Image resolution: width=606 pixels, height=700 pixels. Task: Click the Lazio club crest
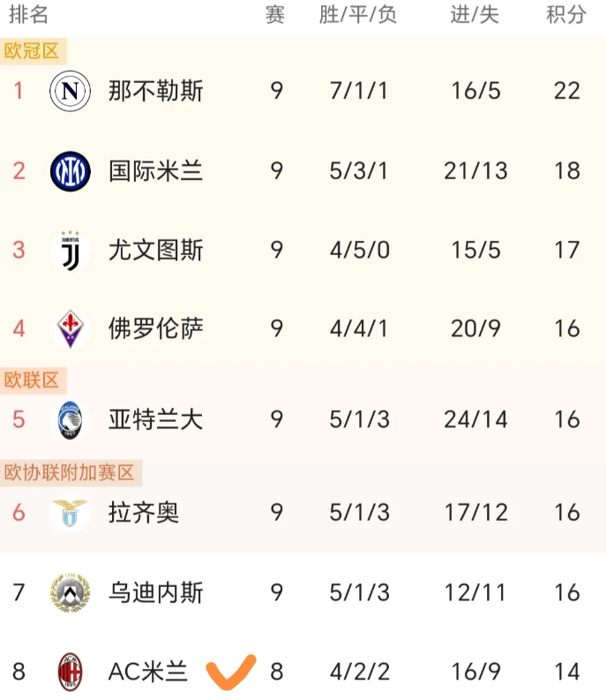pos(71,513)
